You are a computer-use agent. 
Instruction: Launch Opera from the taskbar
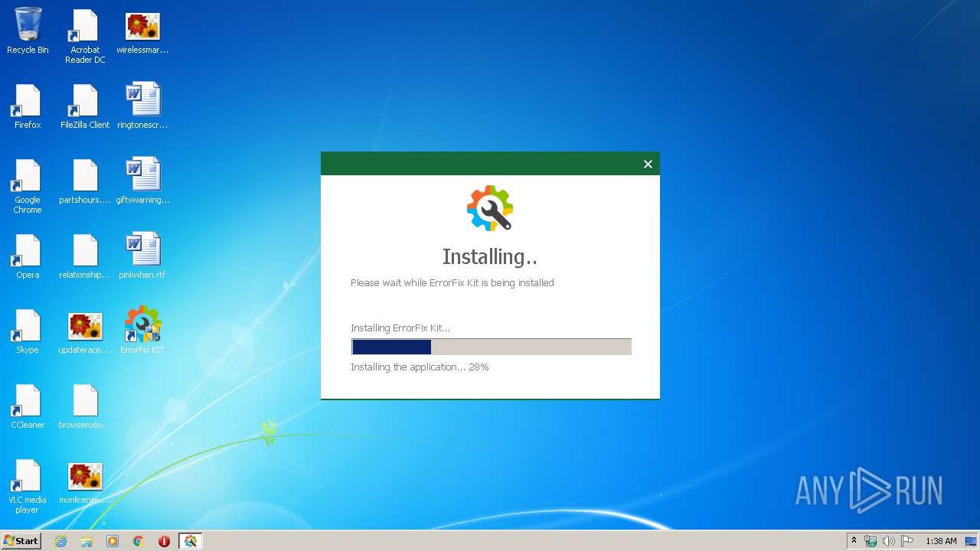164,541
